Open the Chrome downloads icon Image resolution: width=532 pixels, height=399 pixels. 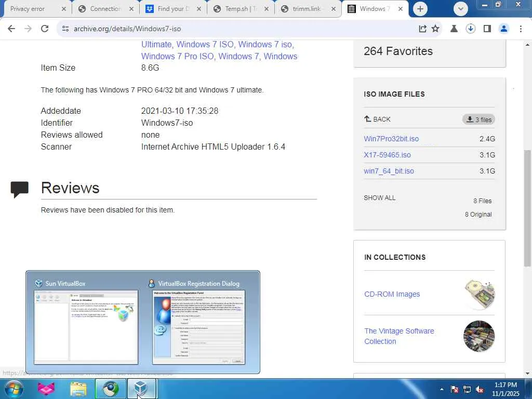coord(470,29)
